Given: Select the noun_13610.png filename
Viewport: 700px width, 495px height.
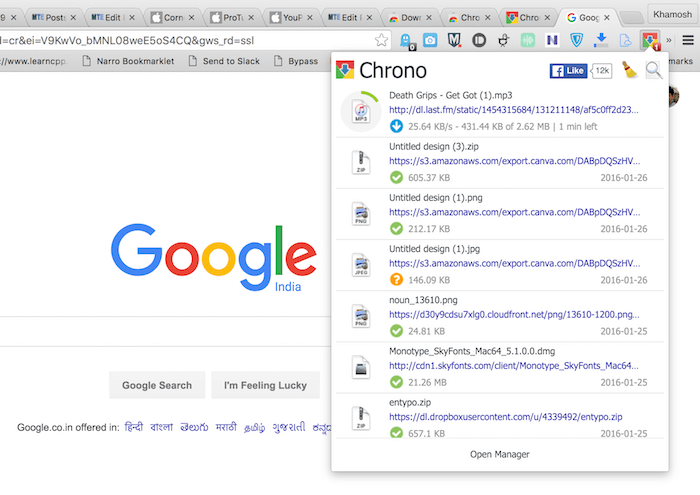Looking at the screenshot, I should (423, 300).
